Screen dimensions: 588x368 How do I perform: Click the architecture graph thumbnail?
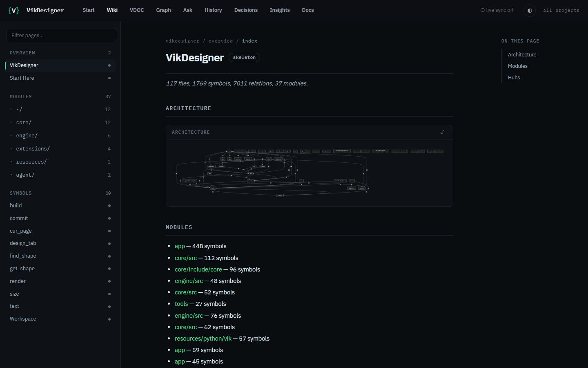(309, 173)
